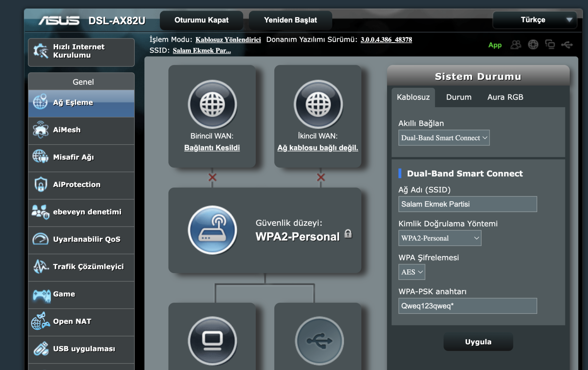Open the Open NAT icon
The image size is (588, 370).
coord(40,321)
